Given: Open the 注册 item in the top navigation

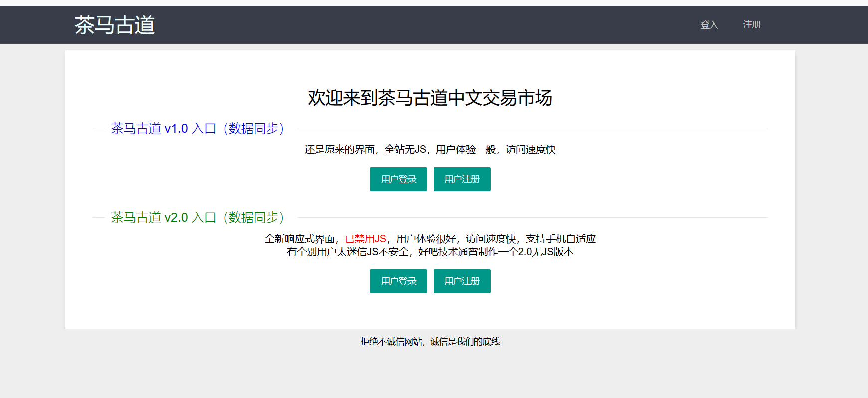Looking at the screenshot, I should pos(751,25).
